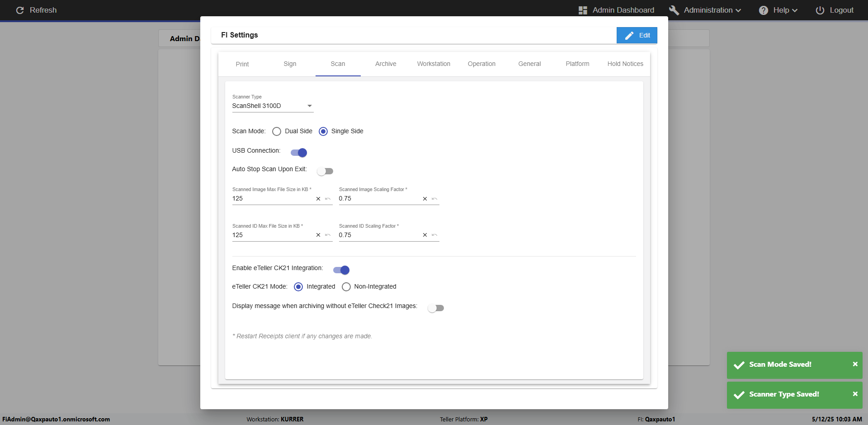Dismiss the Scan Mode Saved notification
Screen dimensions: 868x425
coord(855,364)
